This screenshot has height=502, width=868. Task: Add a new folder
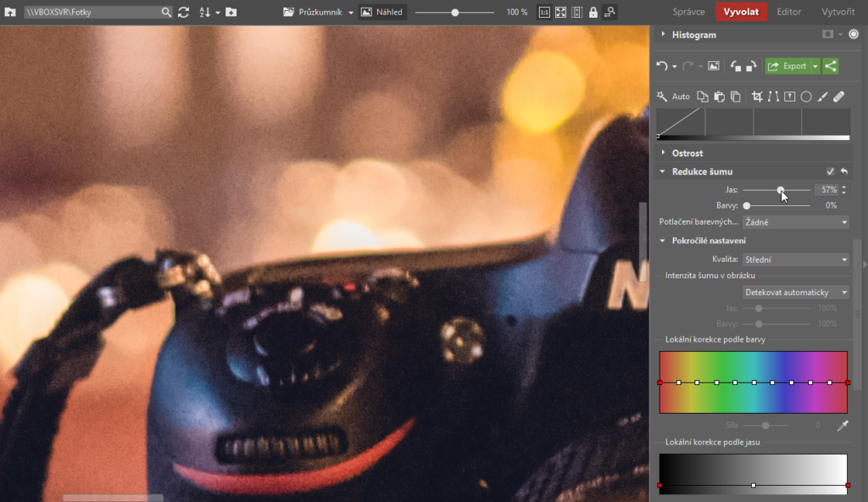click(x=231, y=12)
